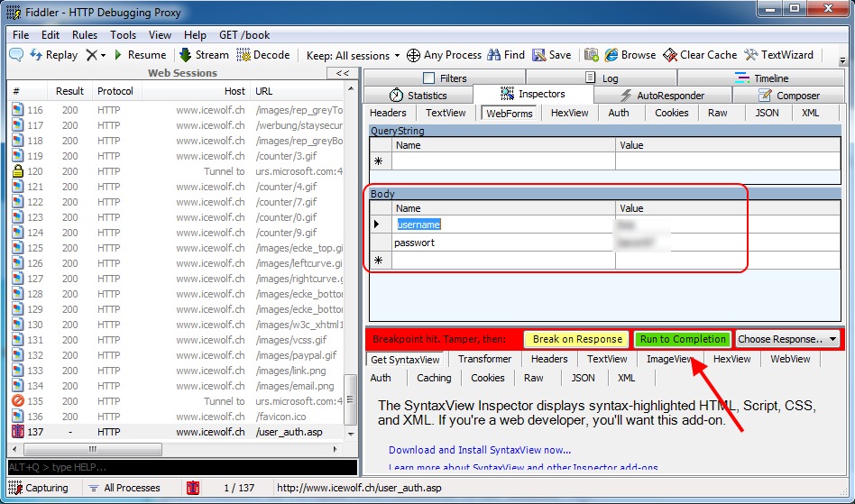Click Resume in the toolbar
855x504 pixels.
pos(140,54)
